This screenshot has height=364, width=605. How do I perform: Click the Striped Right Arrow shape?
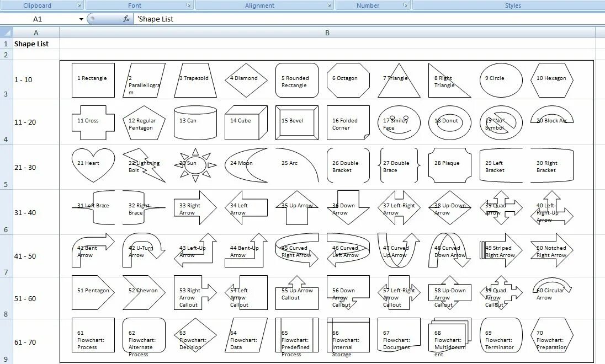[501, 251]
